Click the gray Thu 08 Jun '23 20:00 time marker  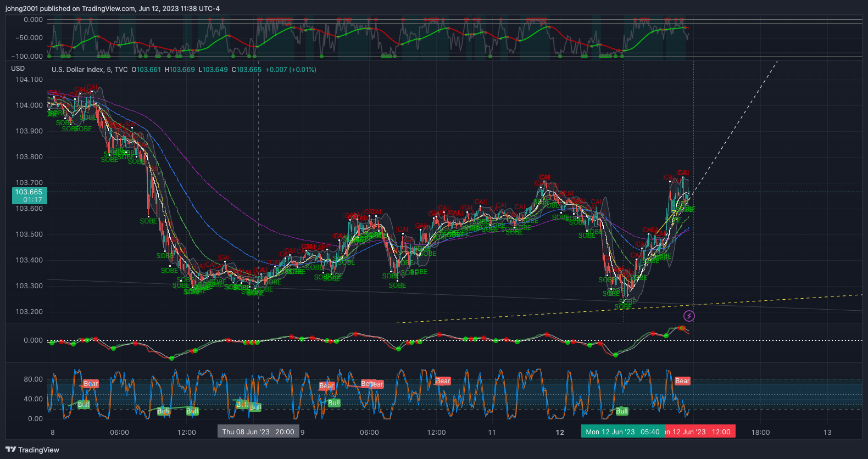click(x=258, y=432)
